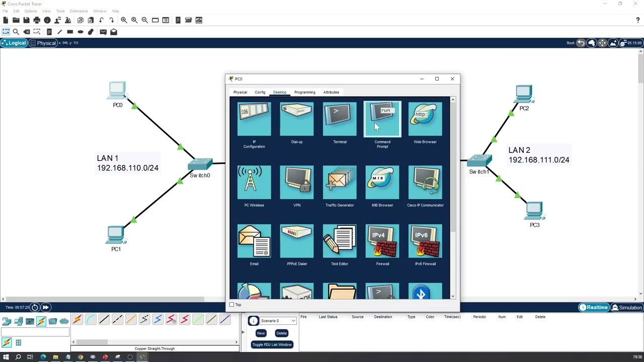644x362 pixels.
Task: Click the Delete scenario button
Action: 282,333
